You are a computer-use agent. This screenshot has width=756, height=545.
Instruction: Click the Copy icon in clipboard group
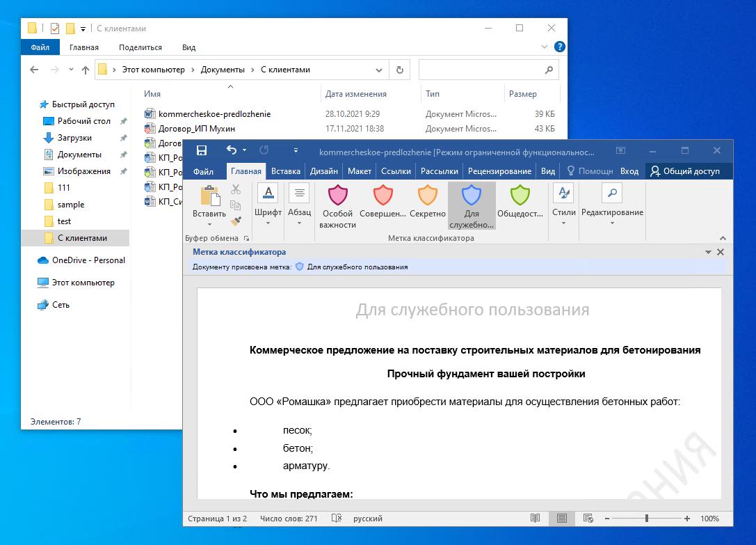point(236,205)
